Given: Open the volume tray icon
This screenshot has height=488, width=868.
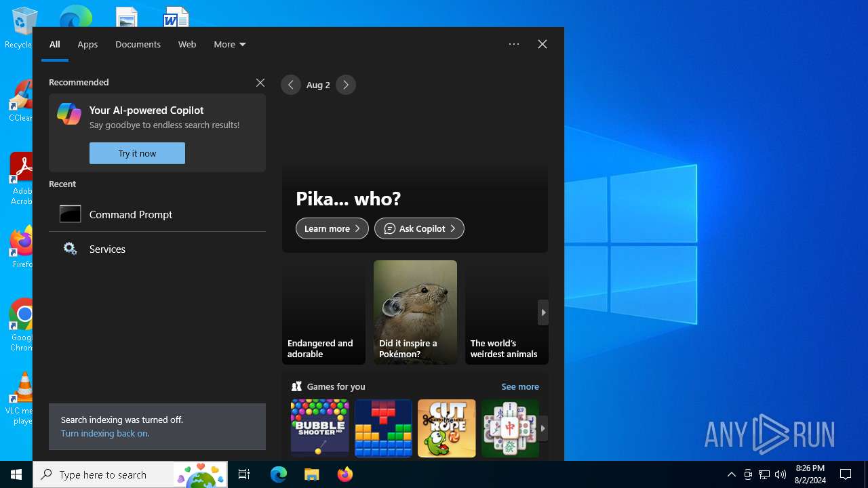Looking at the screenshot, I should pyautogui.click(x=781, y=474).
